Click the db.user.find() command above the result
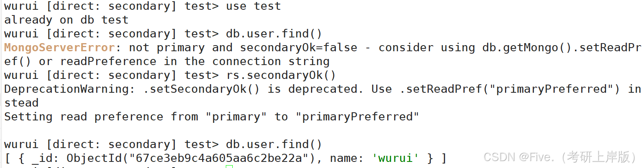 (273, 144)
